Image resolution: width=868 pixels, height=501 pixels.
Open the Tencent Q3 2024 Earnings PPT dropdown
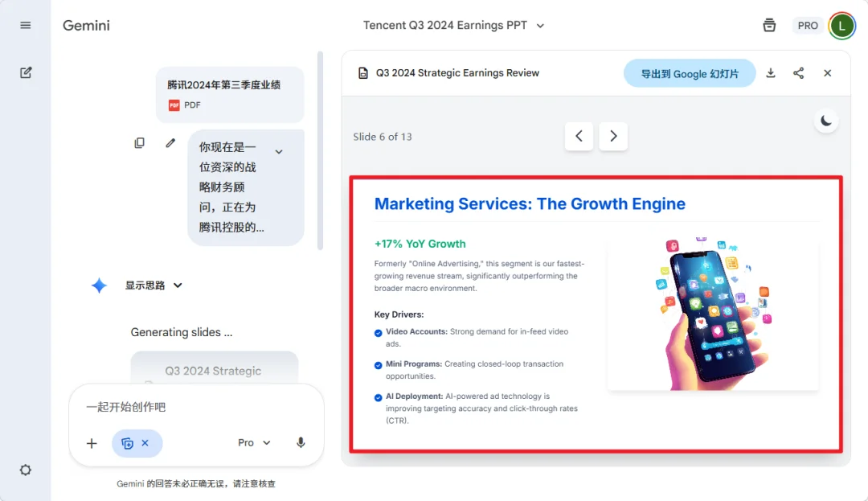tap(539, 25)
